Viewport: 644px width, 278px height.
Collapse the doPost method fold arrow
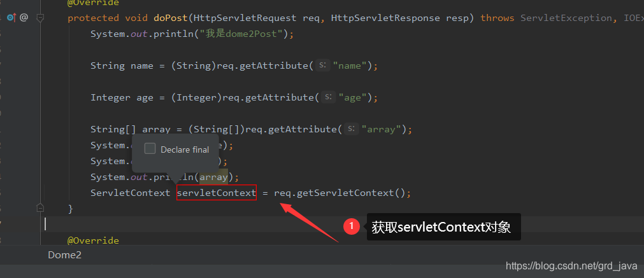pyautogui.click(x=40, y=18)
